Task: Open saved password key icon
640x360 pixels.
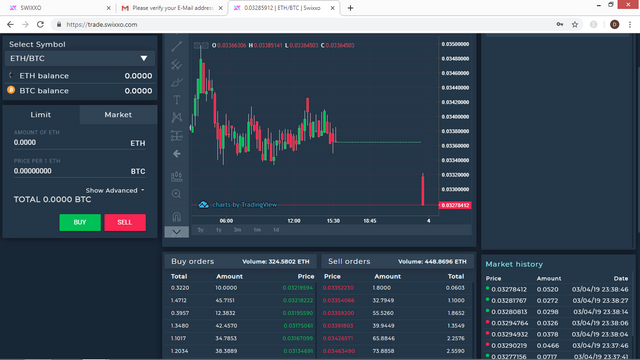Action: [560, 24]
